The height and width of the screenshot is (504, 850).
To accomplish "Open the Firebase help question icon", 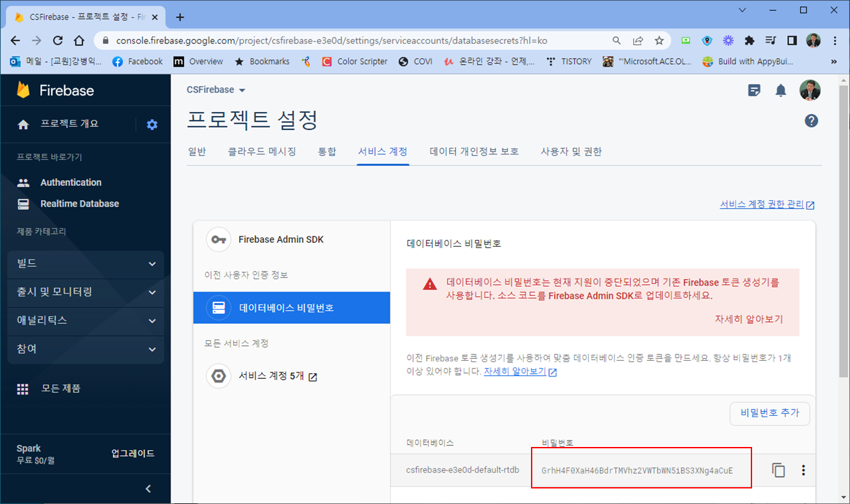I will tap(811, 120).
